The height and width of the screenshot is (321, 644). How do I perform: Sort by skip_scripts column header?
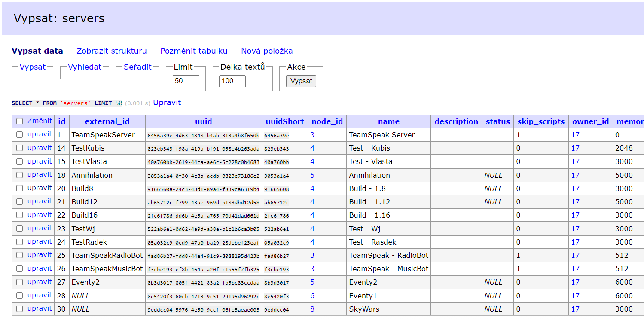541,121
